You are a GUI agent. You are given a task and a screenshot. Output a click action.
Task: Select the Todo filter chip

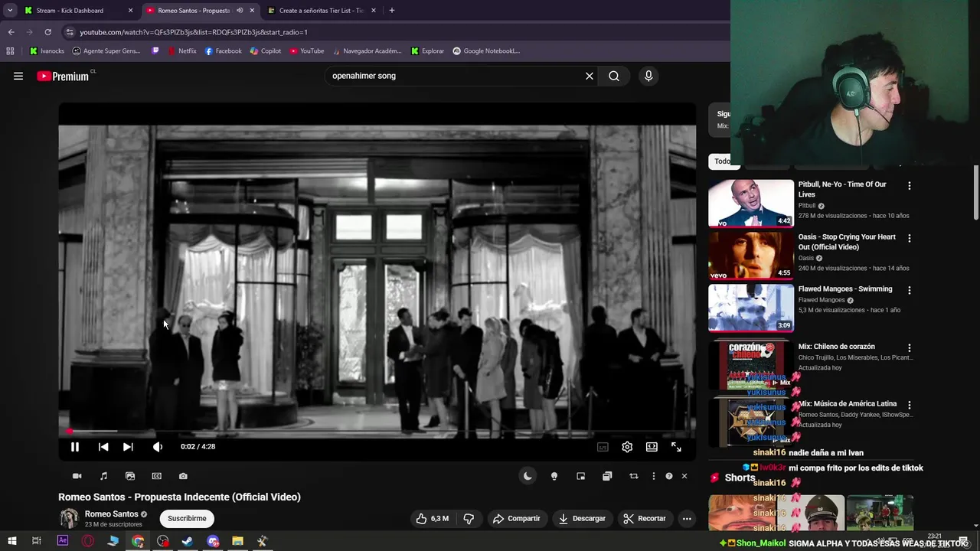pyautogui.click(x=721, y=161)
